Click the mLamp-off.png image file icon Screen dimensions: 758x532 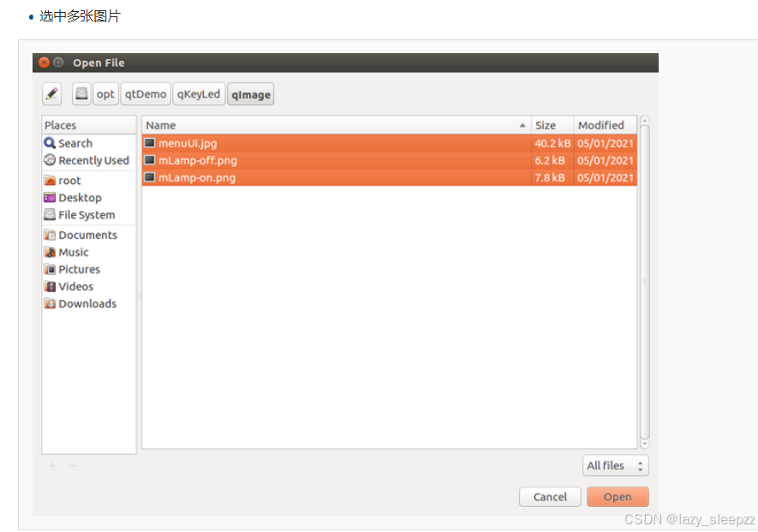(x=150, y=160)
